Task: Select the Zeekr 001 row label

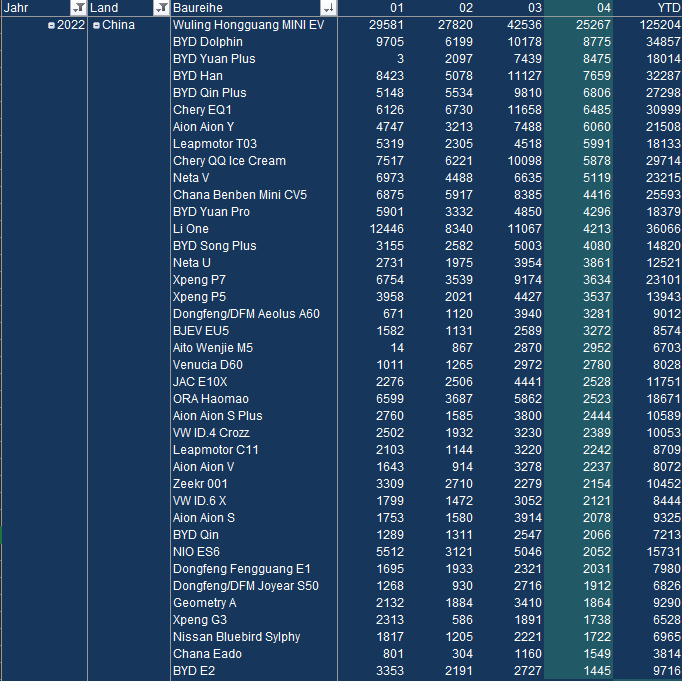Action: click(x=200, y=484)
